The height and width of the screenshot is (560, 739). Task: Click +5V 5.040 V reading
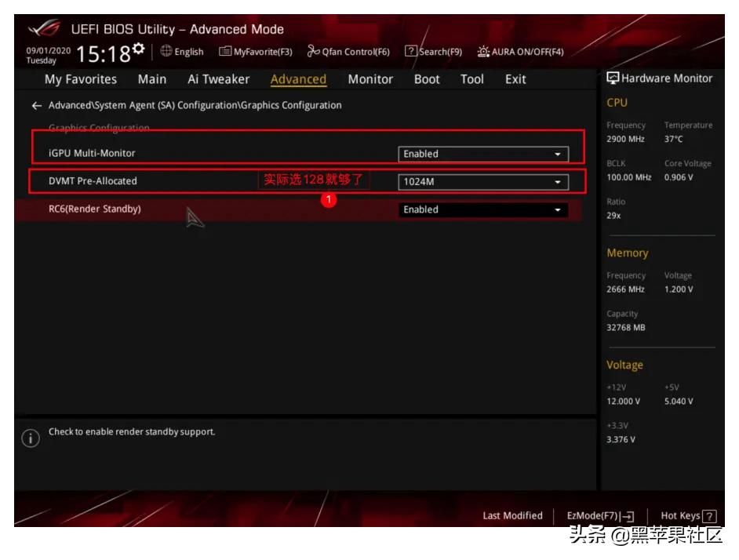pos(679,401)
